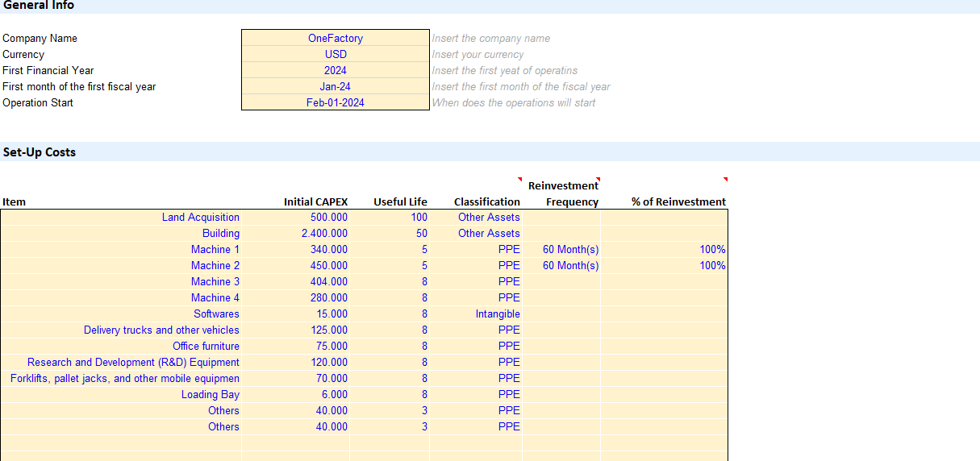Select the Research and Development Equipment cell

pos(121,362)
